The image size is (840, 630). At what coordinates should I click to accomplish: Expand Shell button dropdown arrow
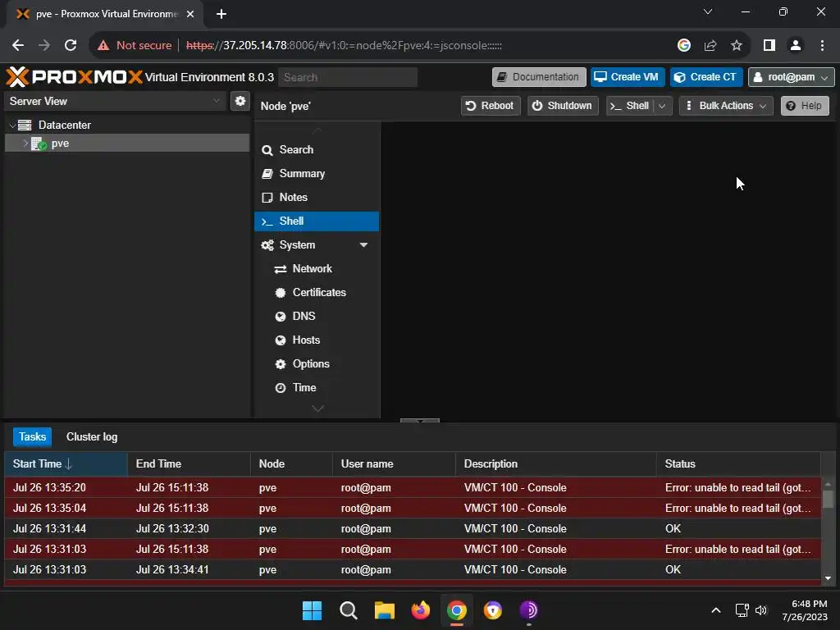(x=663, y=106)
